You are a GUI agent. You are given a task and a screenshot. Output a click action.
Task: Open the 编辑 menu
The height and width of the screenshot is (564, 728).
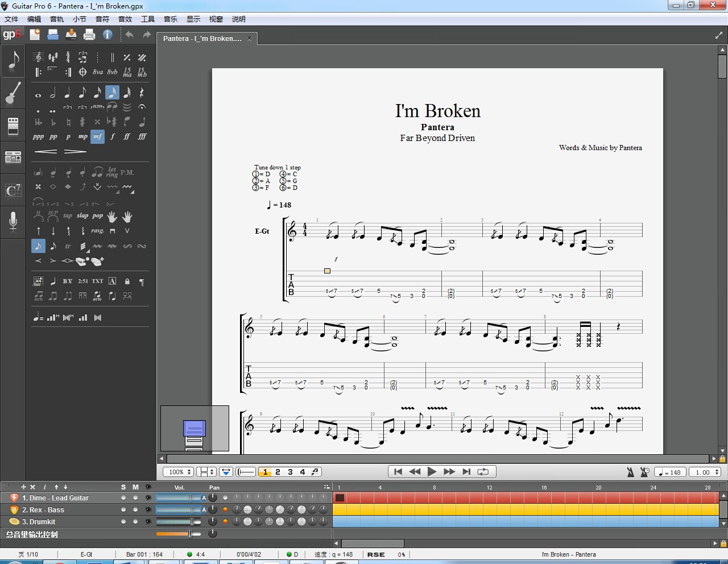(x=34, y=19)
